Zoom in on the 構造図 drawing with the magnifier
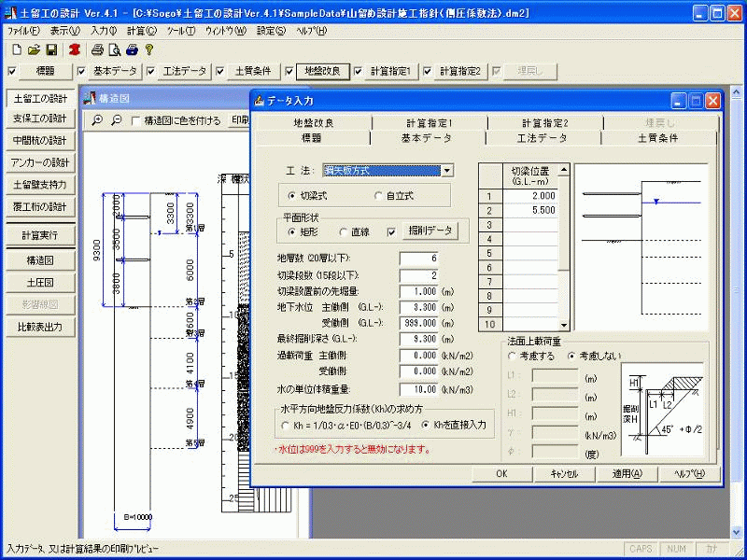Screen dimensions: 747x560 (98, 118)
